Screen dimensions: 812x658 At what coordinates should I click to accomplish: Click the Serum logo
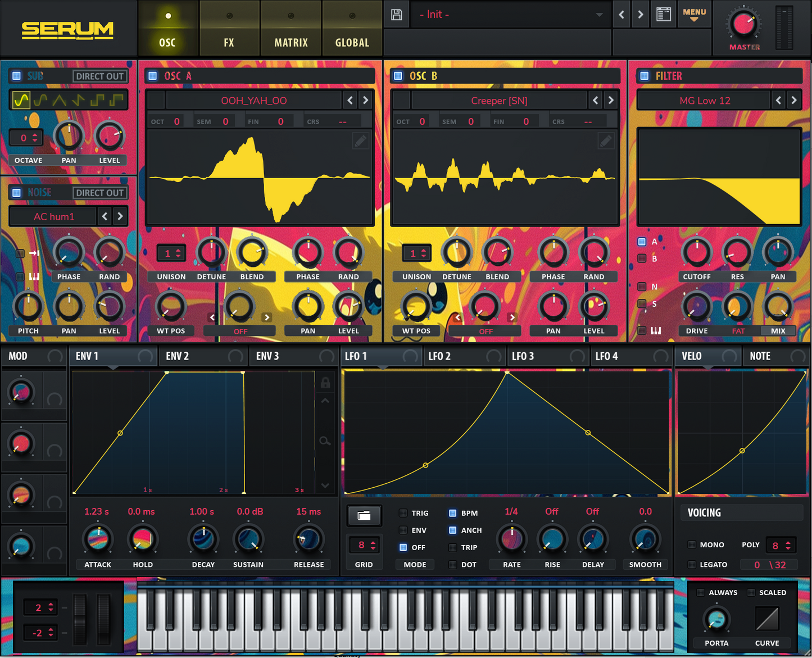point(67,30)
